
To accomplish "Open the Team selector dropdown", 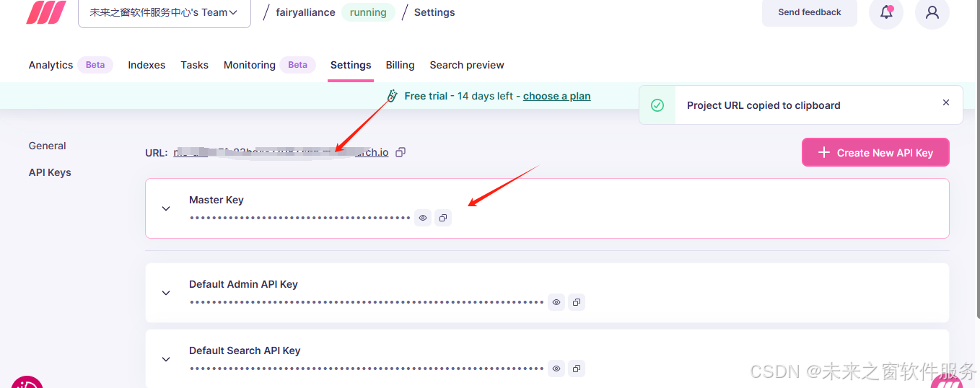I will 165,12.
